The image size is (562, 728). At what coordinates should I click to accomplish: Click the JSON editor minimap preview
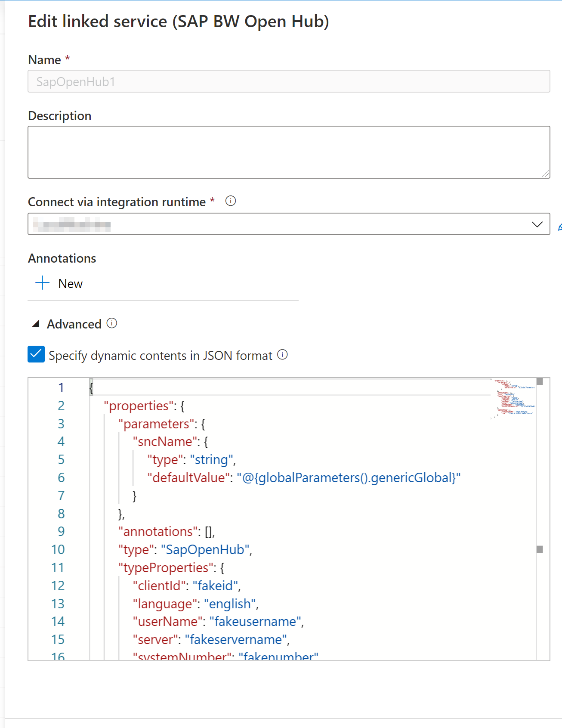pyautogui.click(x=513, y=399)
